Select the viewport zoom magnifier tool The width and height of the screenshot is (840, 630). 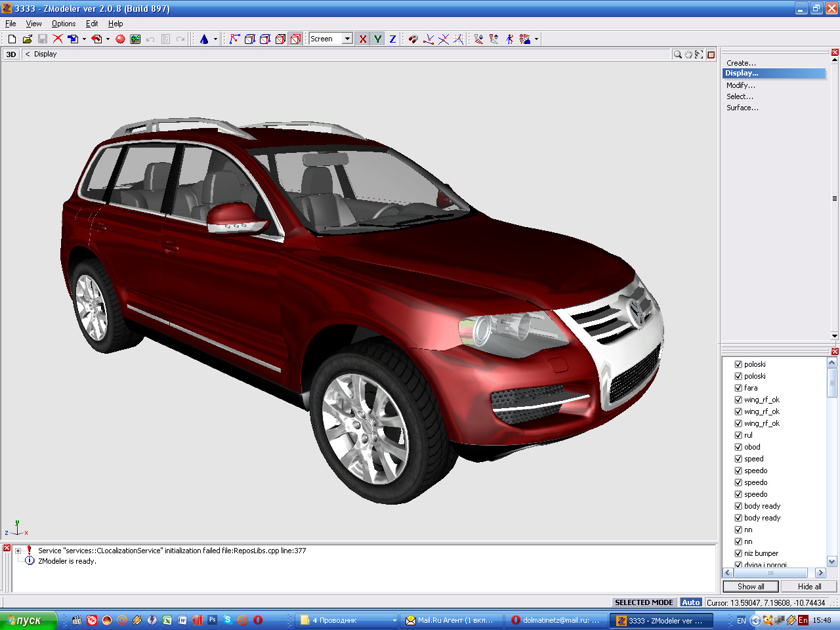(677, 54)
